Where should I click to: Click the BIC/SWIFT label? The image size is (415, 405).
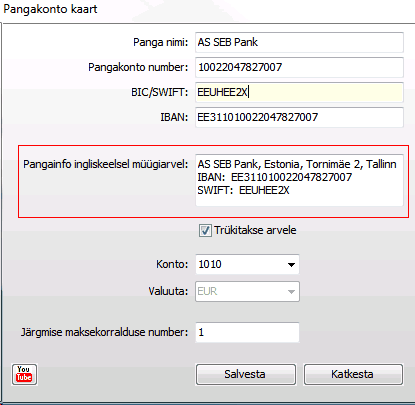coord(159,92)
